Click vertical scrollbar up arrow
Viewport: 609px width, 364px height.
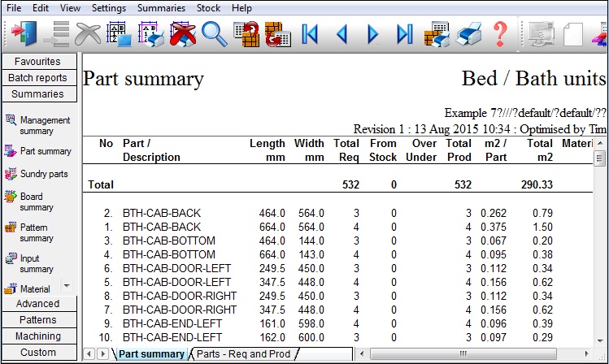[x=600, y=143]
